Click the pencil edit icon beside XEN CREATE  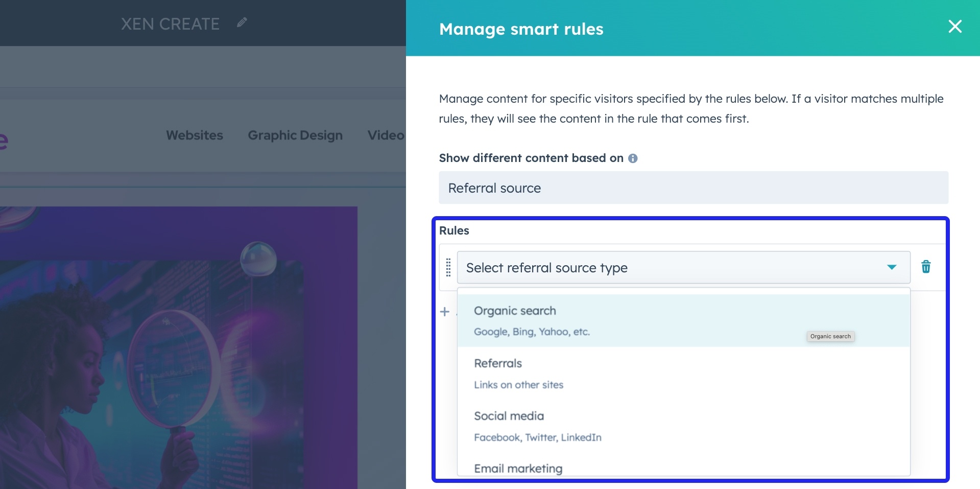point(242,22)
